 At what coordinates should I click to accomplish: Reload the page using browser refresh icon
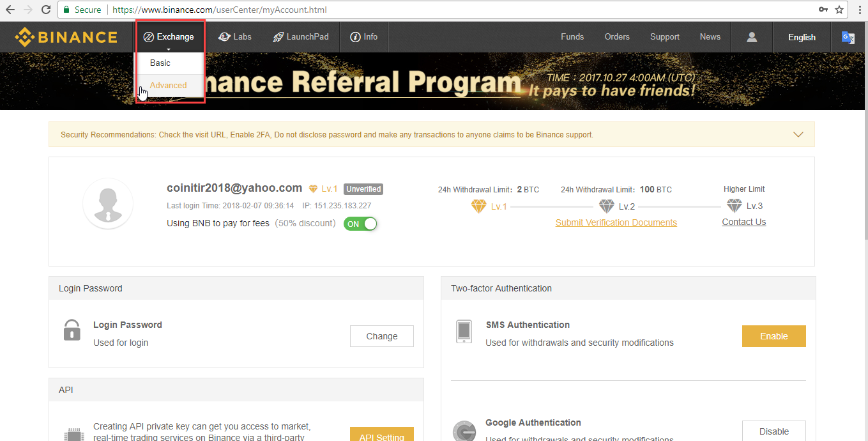(x=46, y=10)
